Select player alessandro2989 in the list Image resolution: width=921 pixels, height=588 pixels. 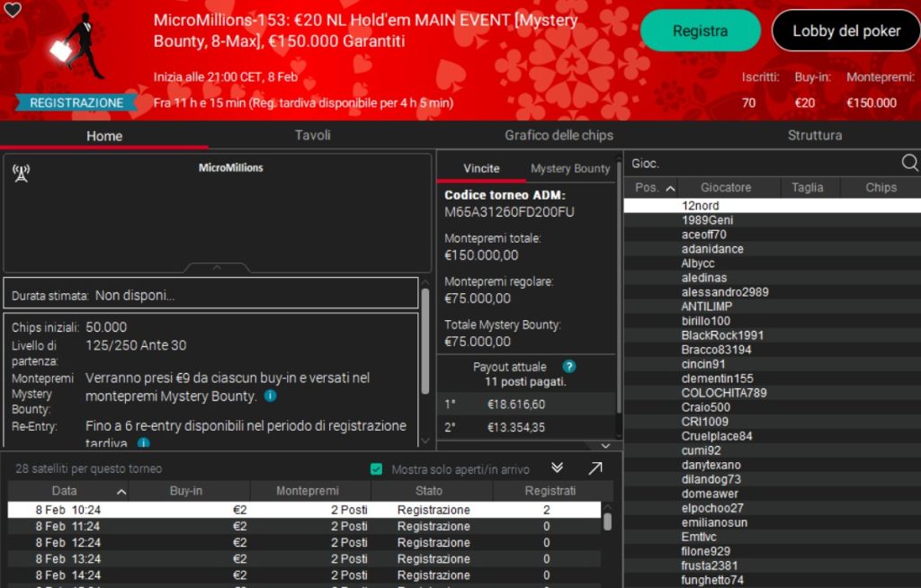773,292
